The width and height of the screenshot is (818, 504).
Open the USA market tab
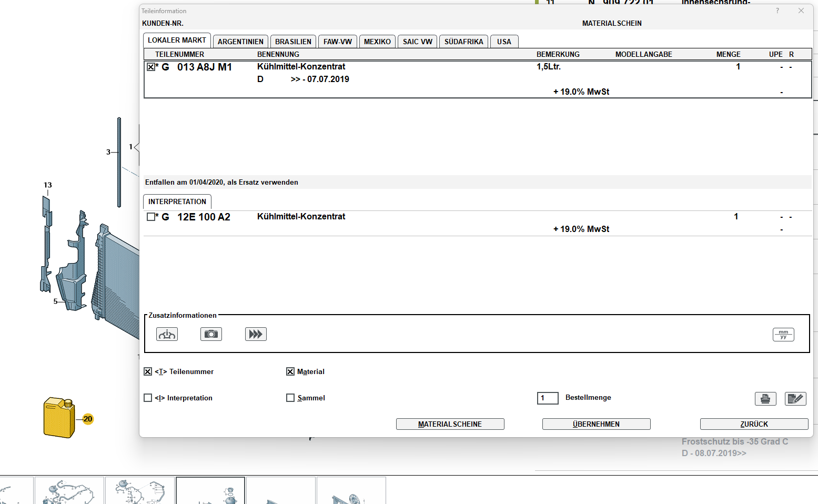[504, 42]
